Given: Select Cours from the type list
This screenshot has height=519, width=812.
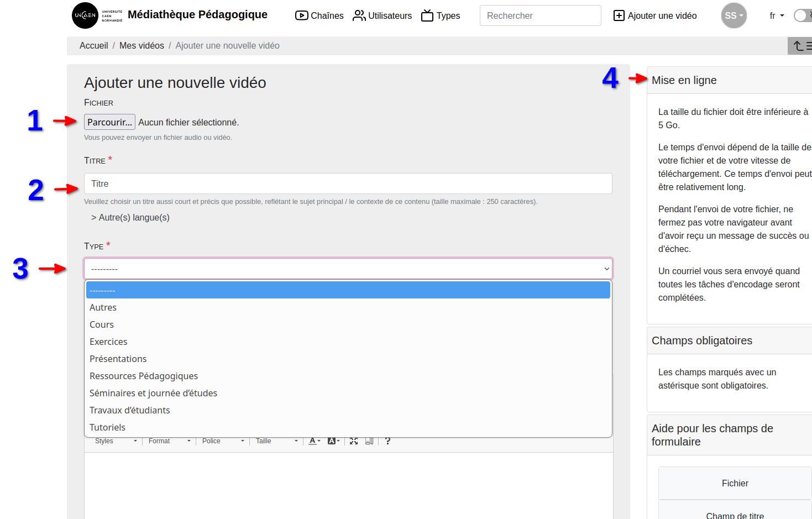Looking at the screenshot, I should 102,325.
